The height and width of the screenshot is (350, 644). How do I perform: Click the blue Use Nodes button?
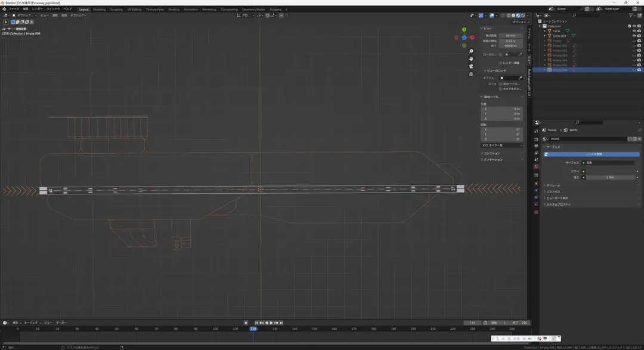coord(592,154)
